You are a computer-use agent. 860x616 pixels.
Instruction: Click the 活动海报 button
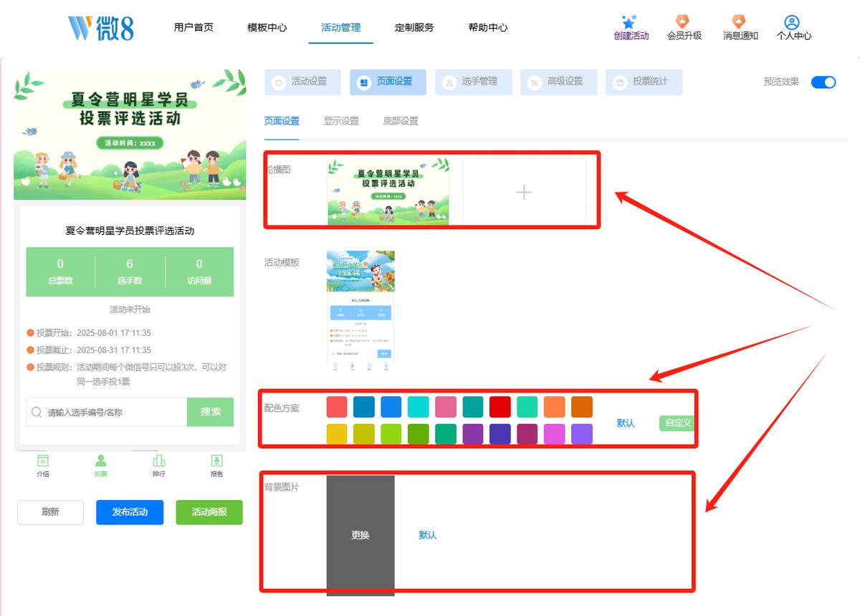[209, 512]
